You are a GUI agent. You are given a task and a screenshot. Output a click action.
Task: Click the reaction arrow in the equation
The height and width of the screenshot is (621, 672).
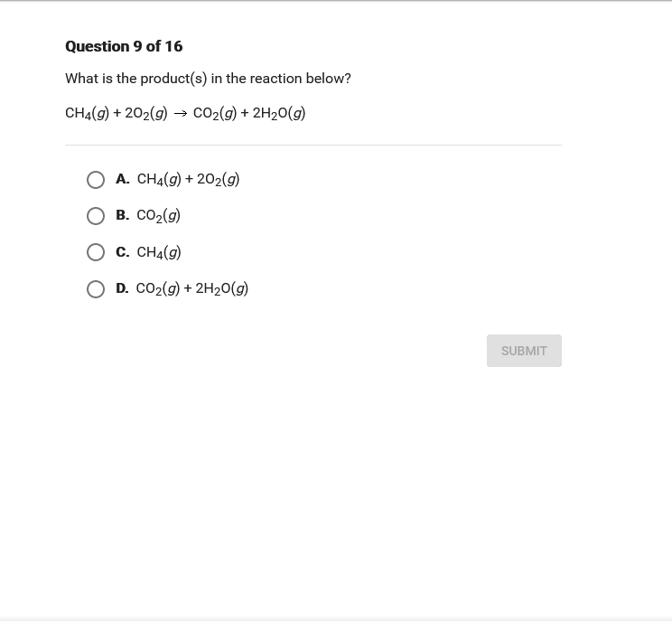[180, 114]
